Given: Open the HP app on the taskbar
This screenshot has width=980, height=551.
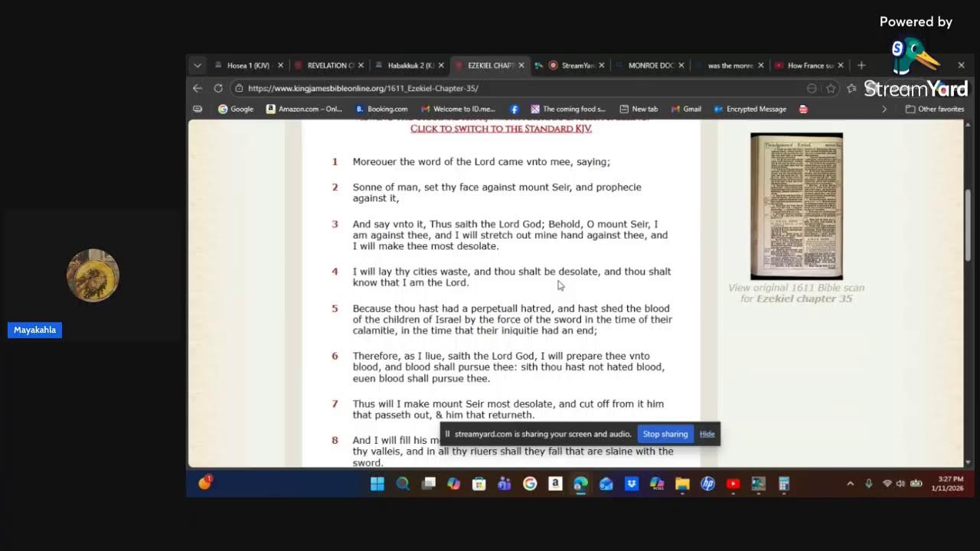Looking at the screenshot, I should [x=707, y=484].
